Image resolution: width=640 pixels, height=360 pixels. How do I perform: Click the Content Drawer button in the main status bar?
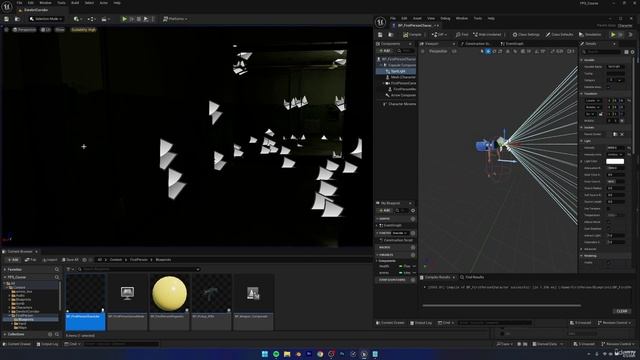tap(17, 344)
